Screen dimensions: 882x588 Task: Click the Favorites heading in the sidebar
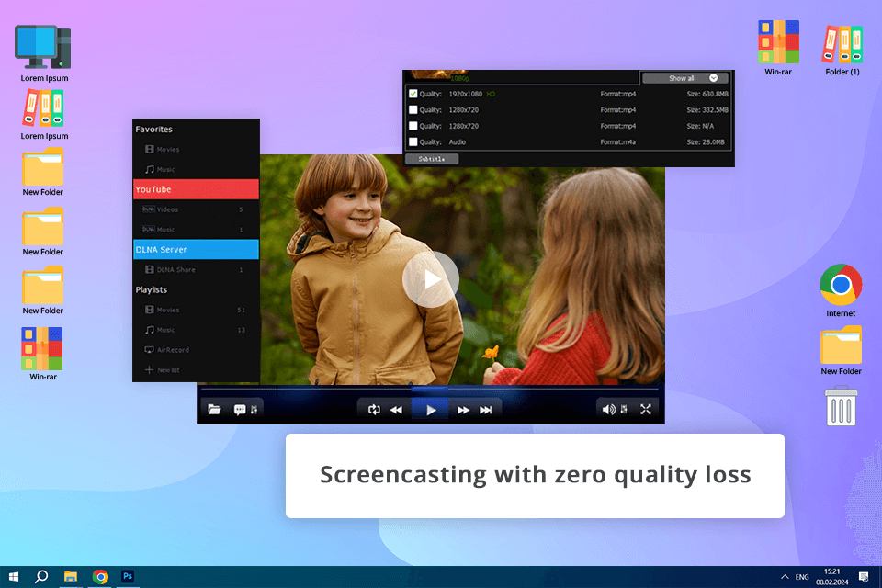click(x=153, y=129)
